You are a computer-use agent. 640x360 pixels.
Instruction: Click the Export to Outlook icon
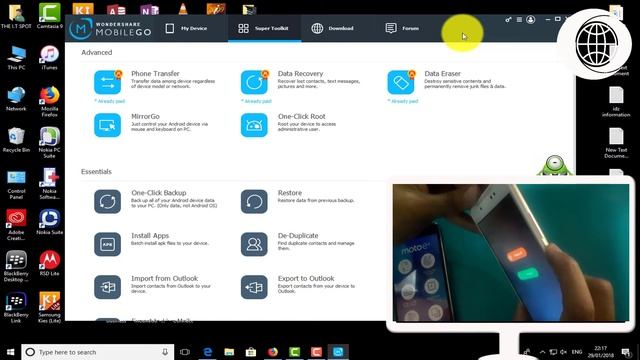click(x=254, y=287)
